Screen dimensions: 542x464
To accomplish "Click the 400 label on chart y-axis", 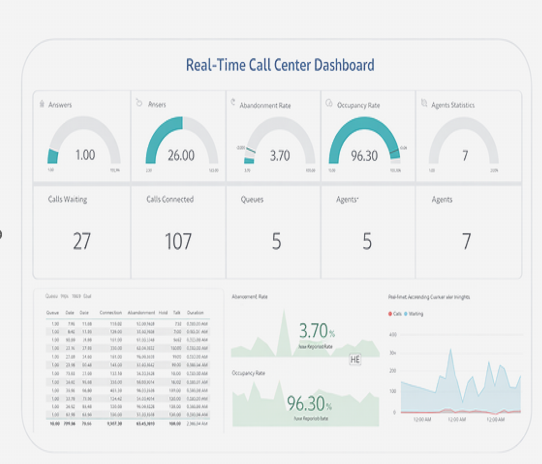I will 393,335.
